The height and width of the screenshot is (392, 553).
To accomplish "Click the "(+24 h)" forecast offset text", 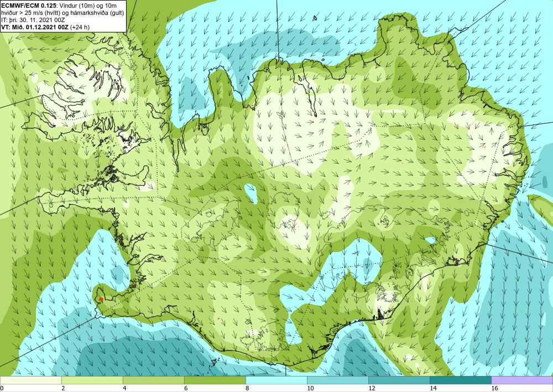I will click(x=80, y=27).
